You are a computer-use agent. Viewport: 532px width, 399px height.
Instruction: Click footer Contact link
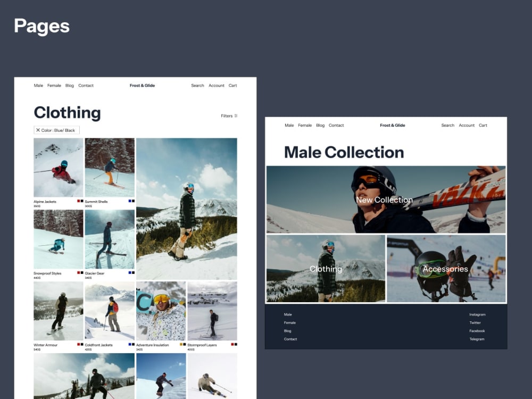[x=290, y=339]
